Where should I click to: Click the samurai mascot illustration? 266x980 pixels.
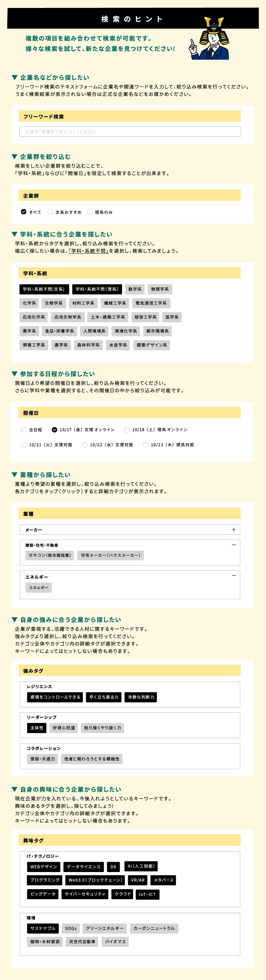click(210, 39)
